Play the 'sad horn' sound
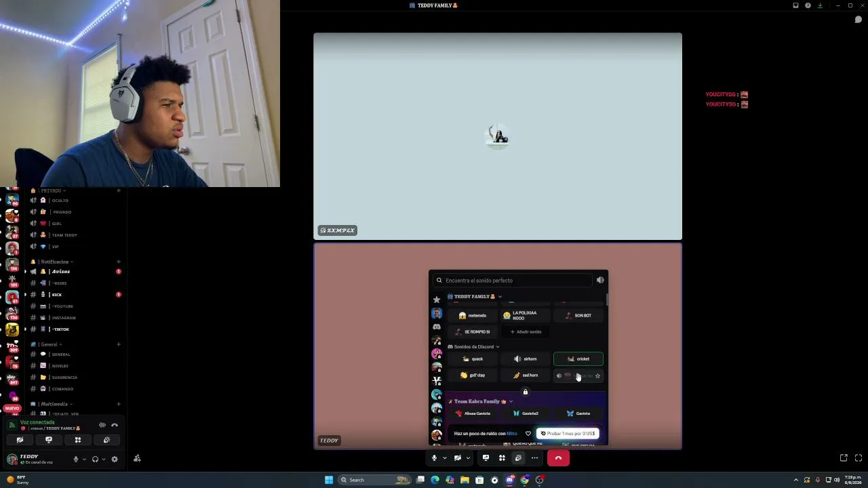The image size is (868, 488). (x=525, y=375)
